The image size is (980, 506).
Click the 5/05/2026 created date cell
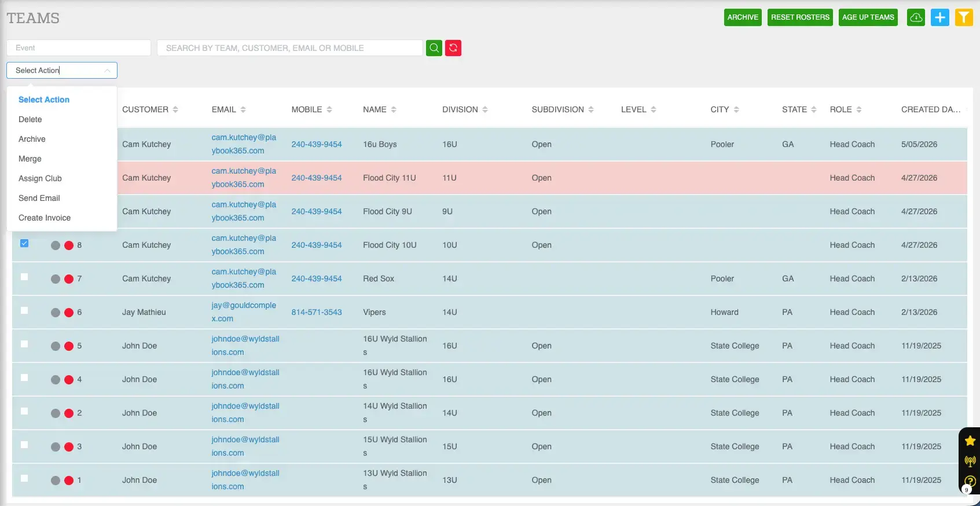919,144
